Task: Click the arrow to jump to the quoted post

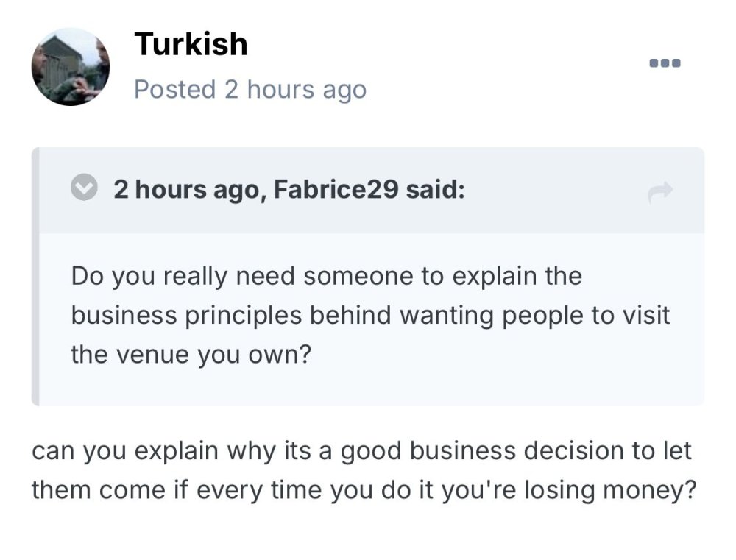Action: (660, 193)
